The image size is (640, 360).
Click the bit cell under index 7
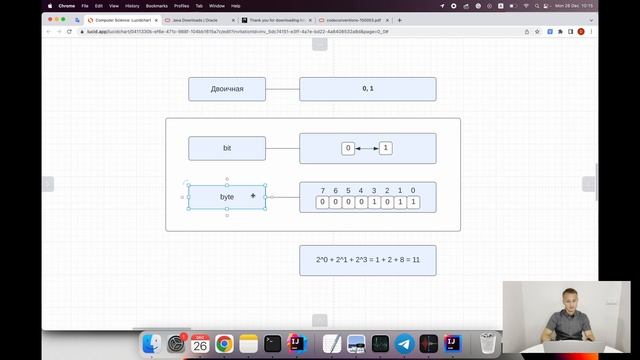pyautogui.click(x=322, y=202)
